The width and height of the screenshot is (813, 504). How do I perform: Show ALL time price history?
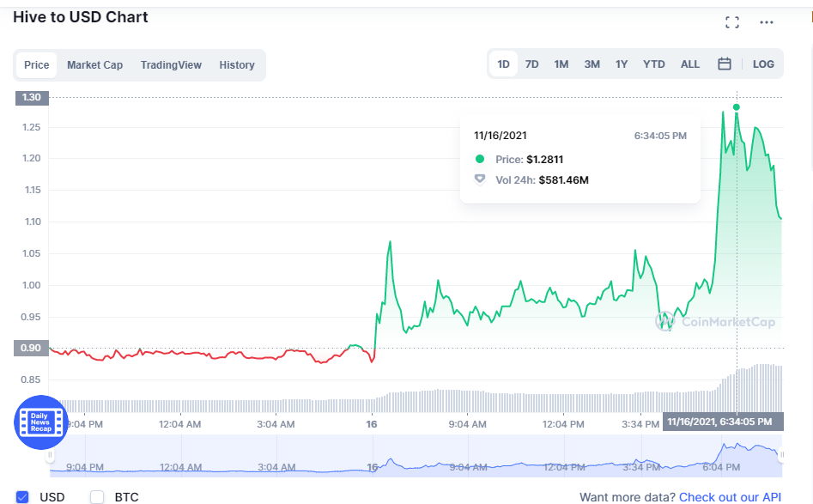pyautogui.click(x=690, y=64)
